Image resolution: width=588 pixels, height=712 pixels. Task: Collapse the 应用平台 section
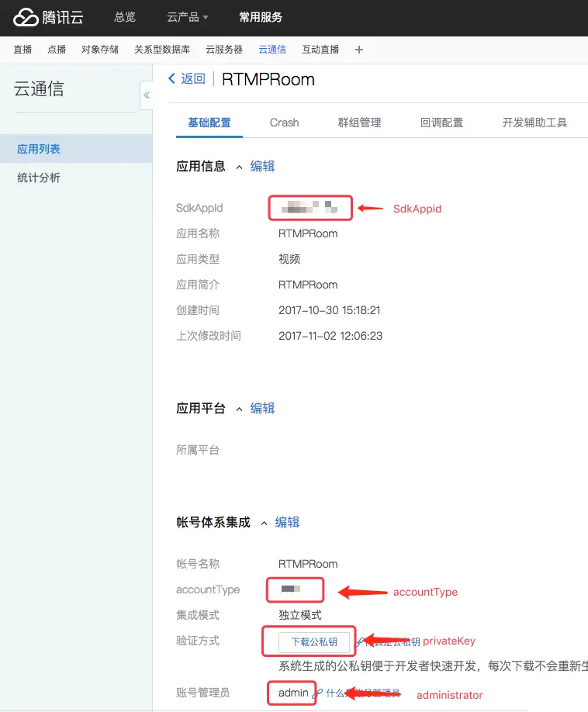click(x=239, y=410)
